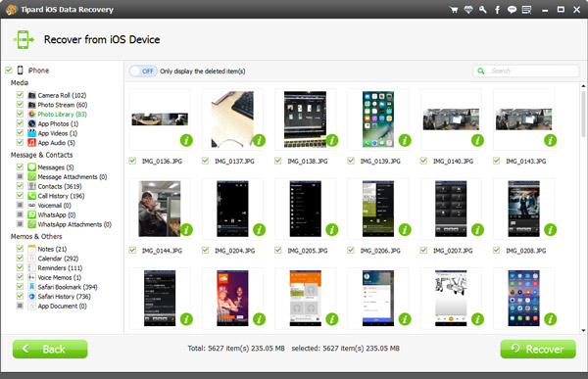Open Message Attachments (0) category
This screenshot has width=588, height=379.
[x=72, y=177]
